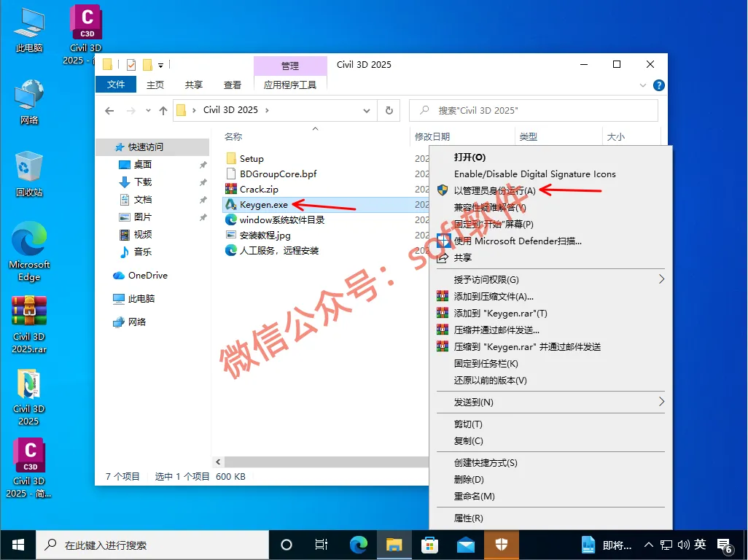This screenshot has height=560, width=748.
Task: Refresh the Civil 3D 2025 folder view
Action: click(x=389, y=110)
